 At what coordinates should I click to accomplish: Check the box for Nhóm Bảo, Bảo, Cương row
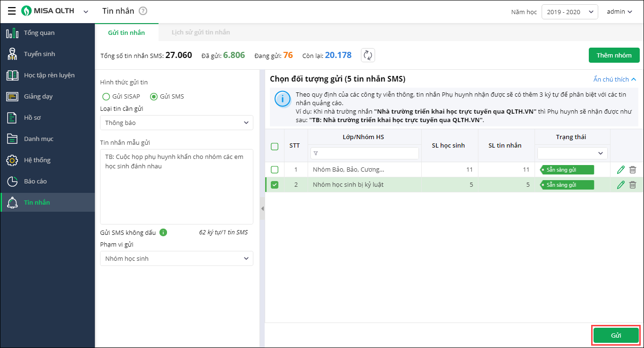[x=275, y=170]
